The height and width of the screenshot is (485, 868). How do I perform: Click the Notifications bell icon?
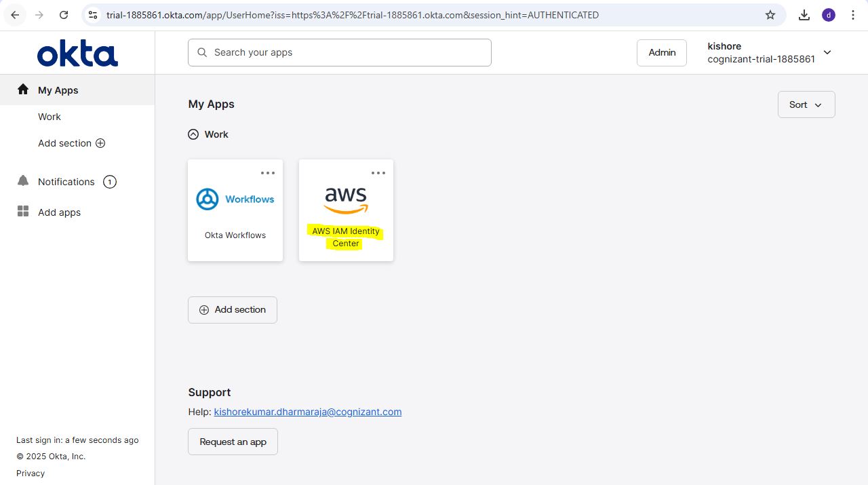23,181
